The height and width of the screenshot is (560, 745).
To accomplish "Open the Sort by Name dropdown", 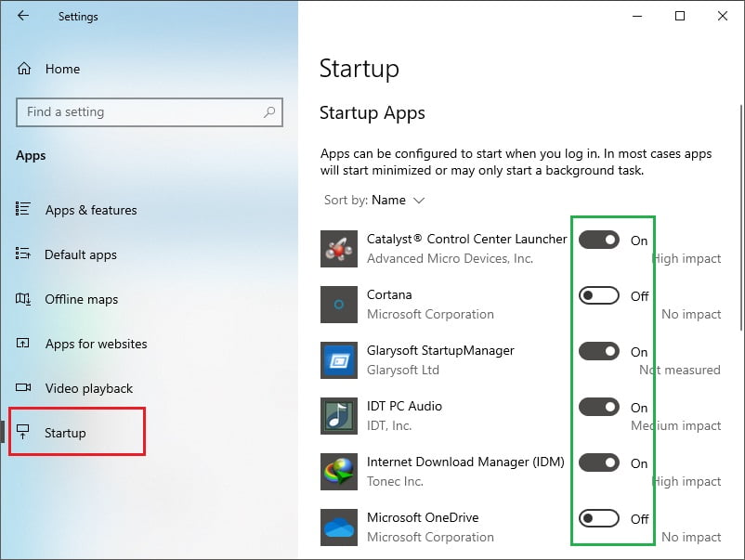I will click(x=374, y=200).
